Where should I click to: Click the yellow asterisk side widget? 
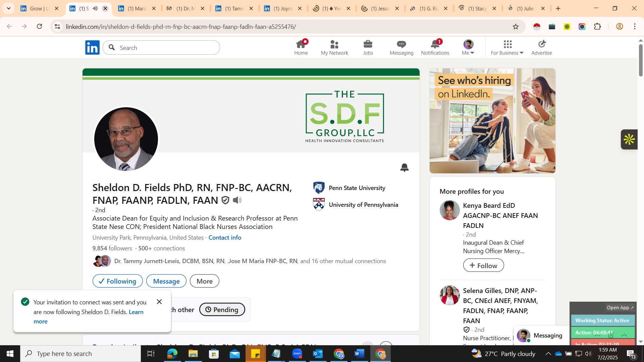coord(629,139)
